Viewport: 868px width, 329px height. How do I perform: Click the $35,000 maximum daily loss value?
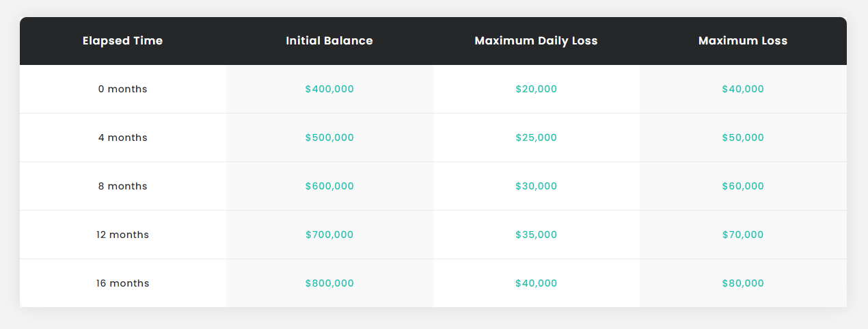537,235
